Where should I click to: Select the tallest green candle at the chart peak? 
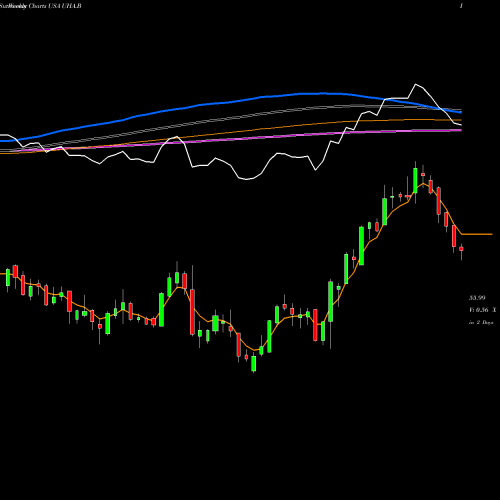(415, 180)
